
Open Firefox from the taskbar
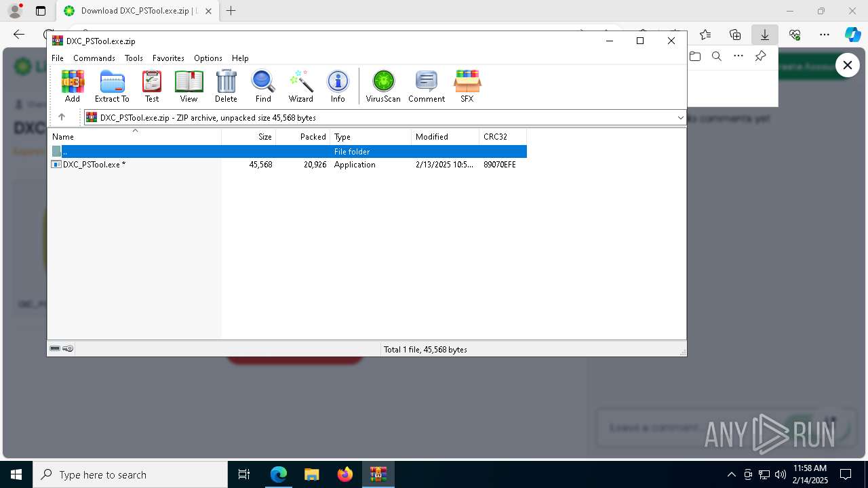click(x=345, y=474)
